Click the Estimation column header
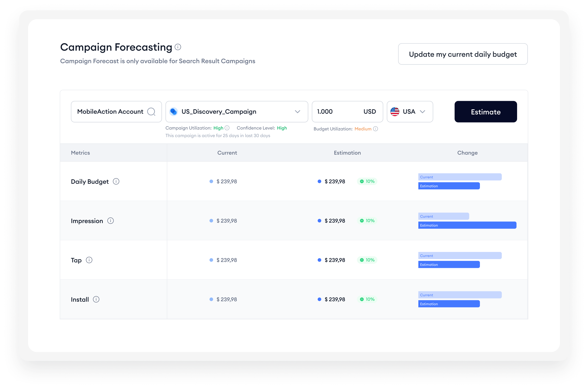 tap(347, 153)
